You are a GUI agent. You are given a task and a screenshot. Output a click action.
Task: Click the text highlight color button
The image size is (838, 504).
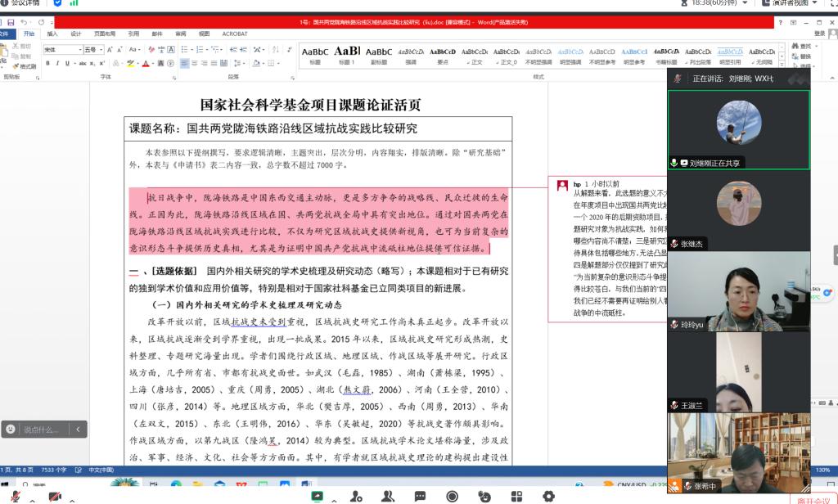pos(130,63)
